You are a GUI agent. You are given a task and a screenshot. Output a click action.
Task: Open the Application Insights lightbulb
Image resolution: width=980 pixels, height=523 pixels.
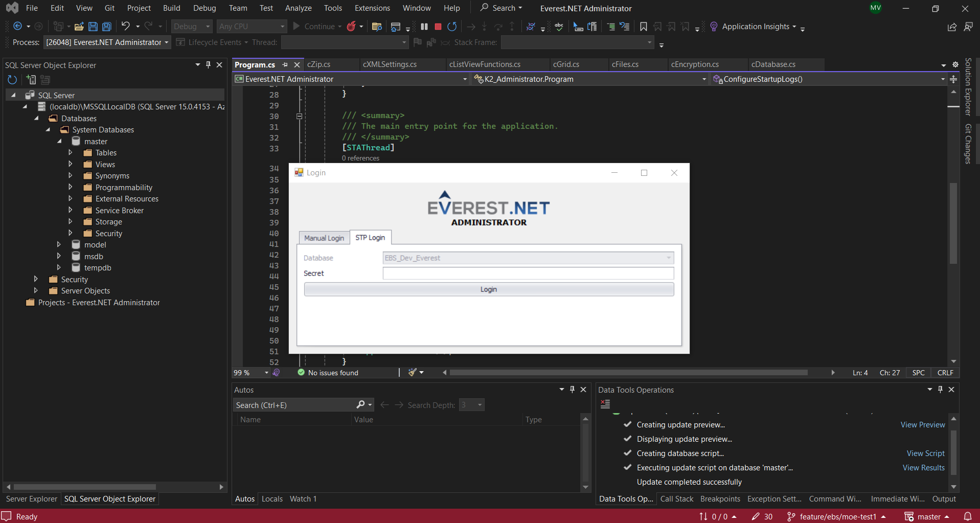pyautogui.click(x=714, y=27)
